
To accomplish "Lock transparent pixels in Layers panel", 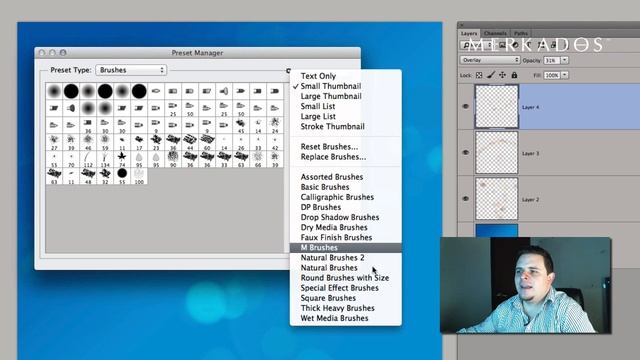I will point(479,75).
